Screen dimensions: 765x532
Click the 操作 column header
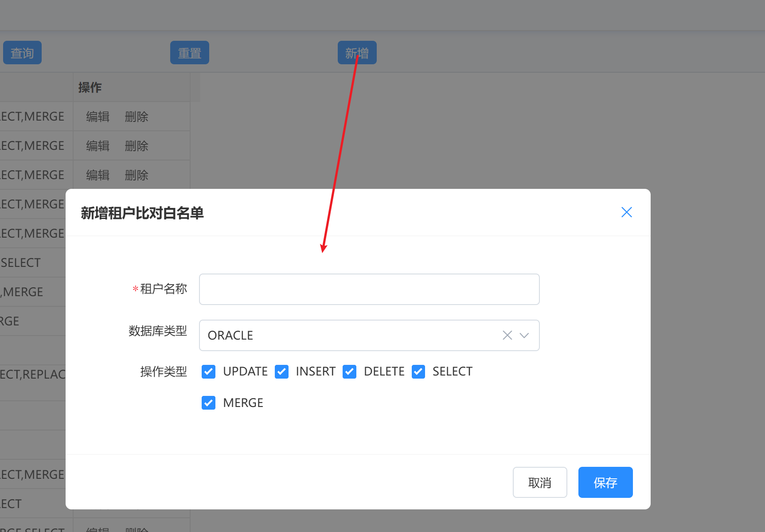pyautogui.click(x=90, y=87)
